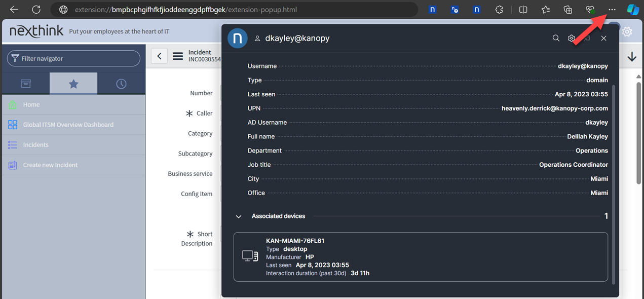Viewport: 644px width, 299px height.
Task: Open Edge Settings and more menu
Action: point(612,10)
